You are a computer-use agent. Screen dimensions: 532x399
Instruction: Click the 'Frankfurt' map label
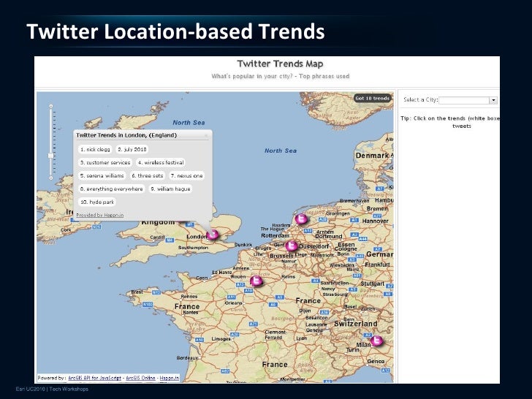click(x=378, y=265)
